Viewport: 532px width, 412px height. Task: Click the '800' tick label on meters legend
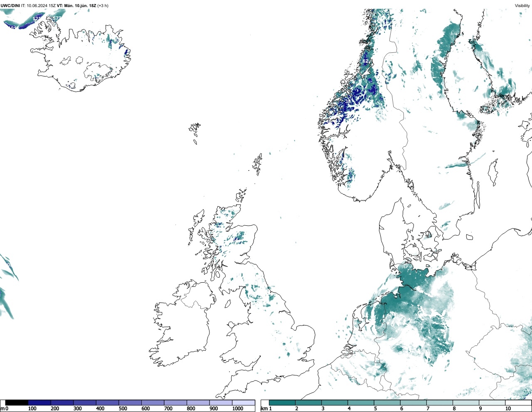pos(191,409)
